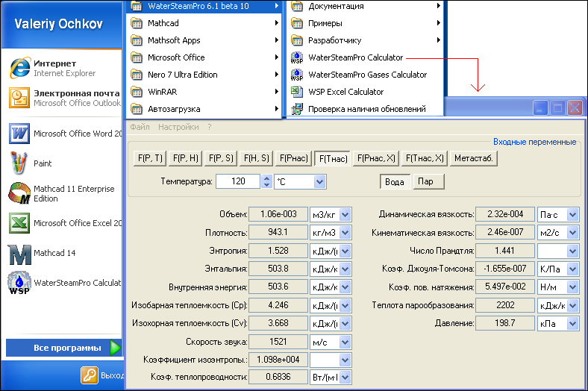Expand Документация submenu arrow
The width and height of the screenshot is (588, 391).
coord(438,6)
